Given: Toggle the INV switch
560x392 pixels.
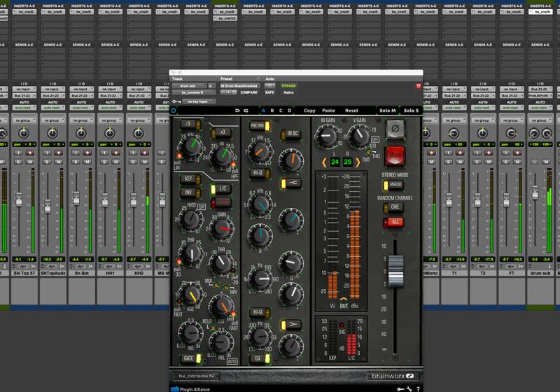Looking at the screenshot, I should click(190, 192).
